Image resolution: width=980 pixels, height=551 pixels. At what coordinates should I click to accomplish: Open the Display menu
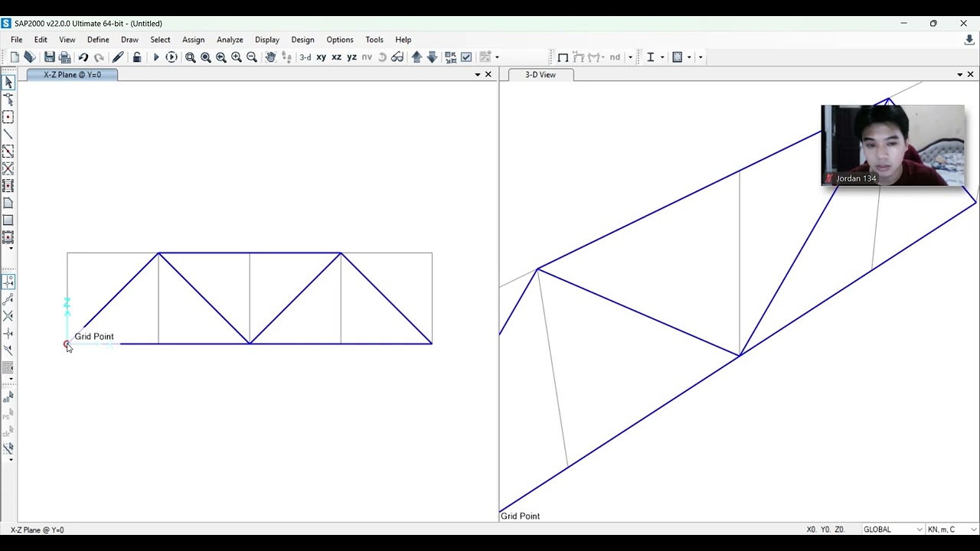[267, 40]
